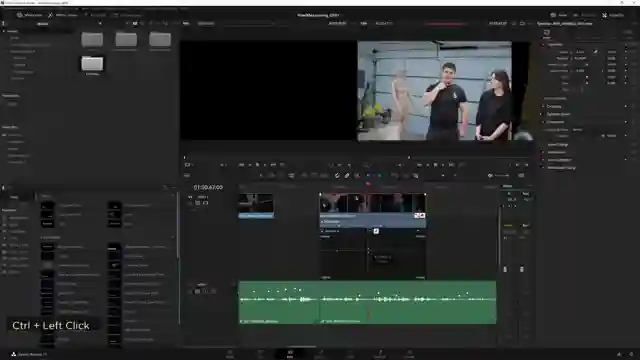Screen dimensions: 640x360
Task: Expand Stabilization section in Inspector
Action: [556, 152]
